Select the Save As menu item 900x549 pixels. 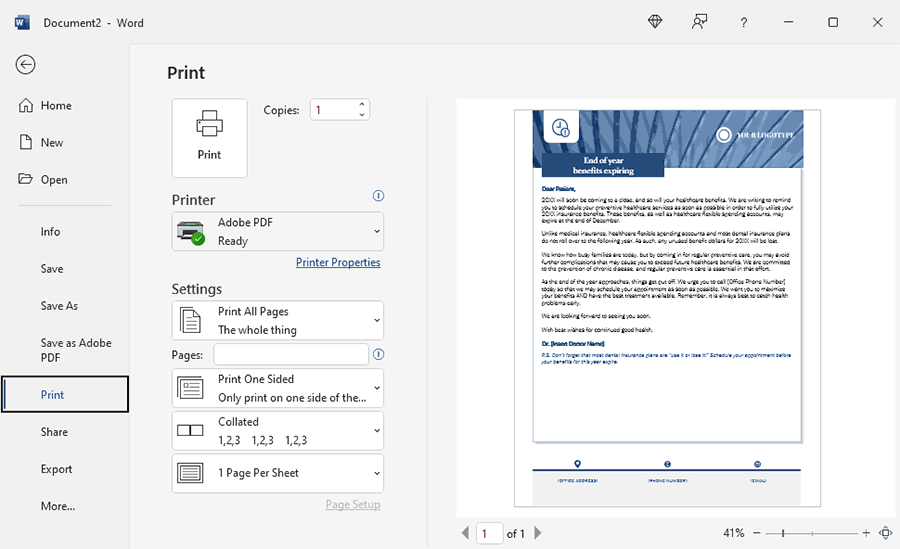pyautogui.click(x=65, y=306)
